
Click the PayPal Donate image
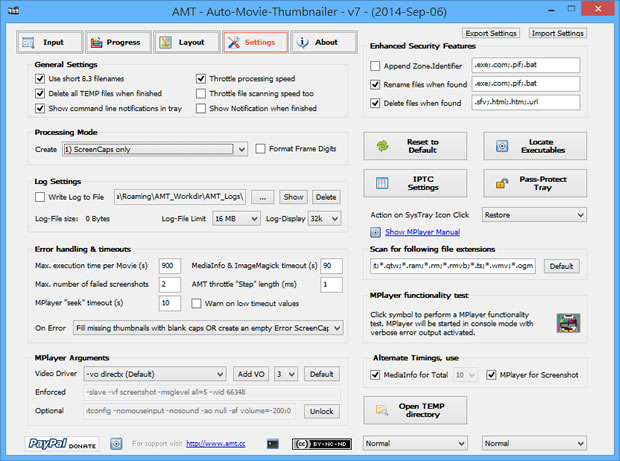pos(62,444)
